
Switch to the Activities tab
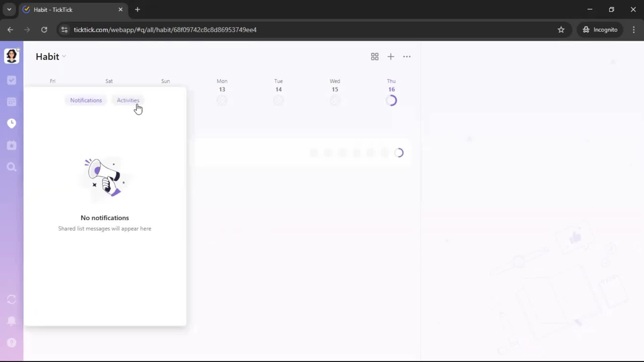click(x=128, y=100)
